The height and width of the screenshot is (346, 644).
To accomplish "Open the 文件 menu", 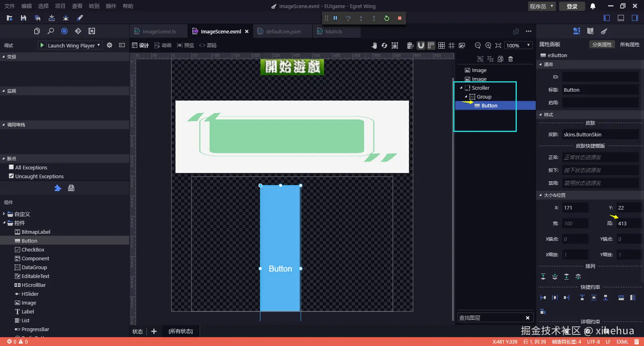I will tap(9, 6).
